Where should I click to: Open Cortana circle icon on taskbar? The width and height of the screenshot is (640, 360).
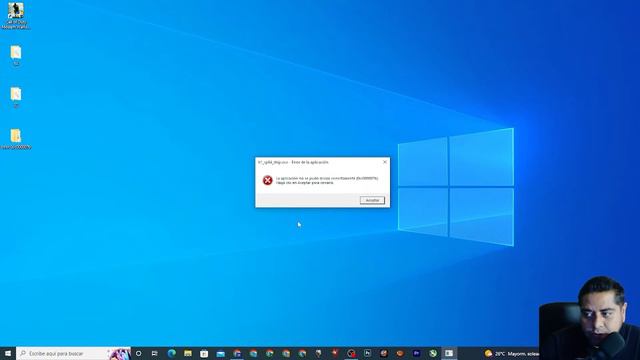[138, 353]
